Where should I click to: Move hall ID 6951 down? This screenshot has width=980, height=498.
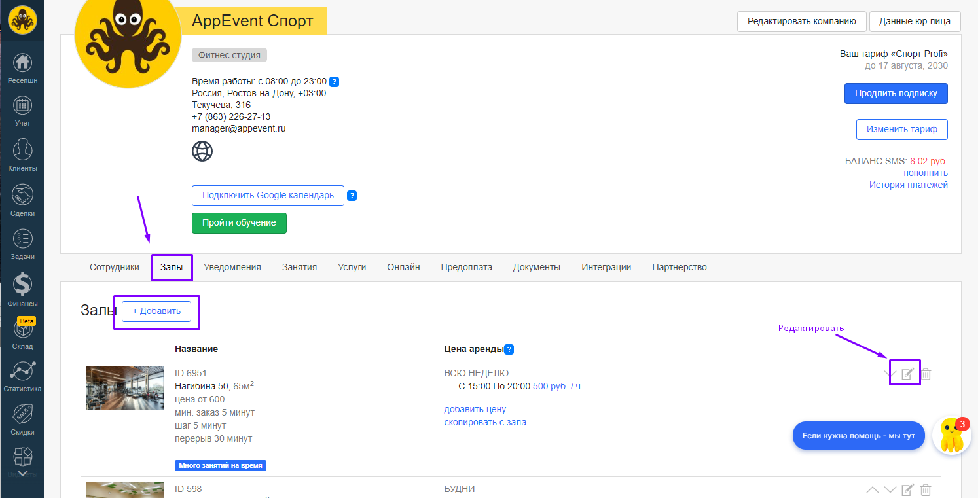click(890, 374)
